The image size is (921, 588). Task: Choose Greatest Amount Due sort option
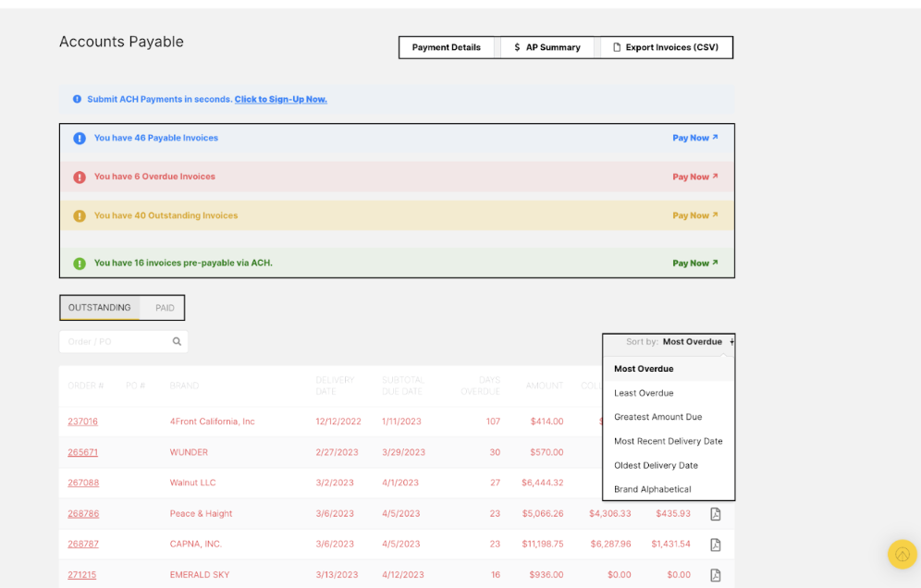click(x=657, y=417)
